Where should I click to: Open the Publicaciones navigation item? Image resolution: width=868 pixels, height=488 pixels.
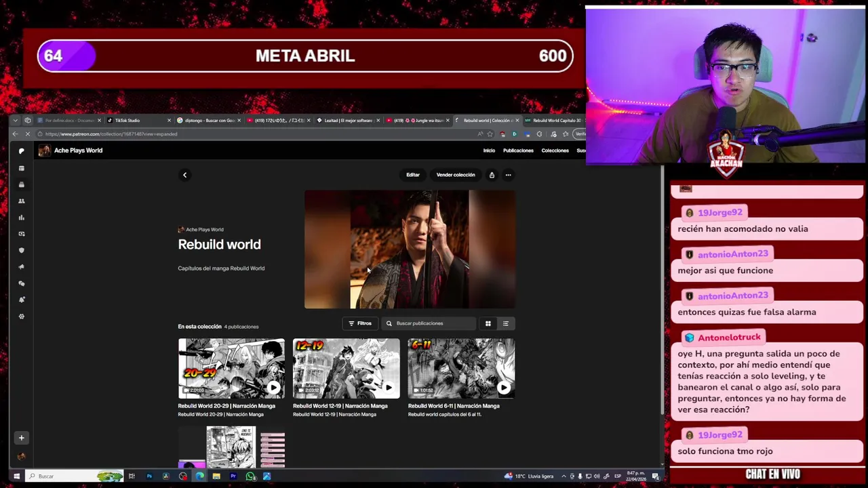(x=518, y=150)
